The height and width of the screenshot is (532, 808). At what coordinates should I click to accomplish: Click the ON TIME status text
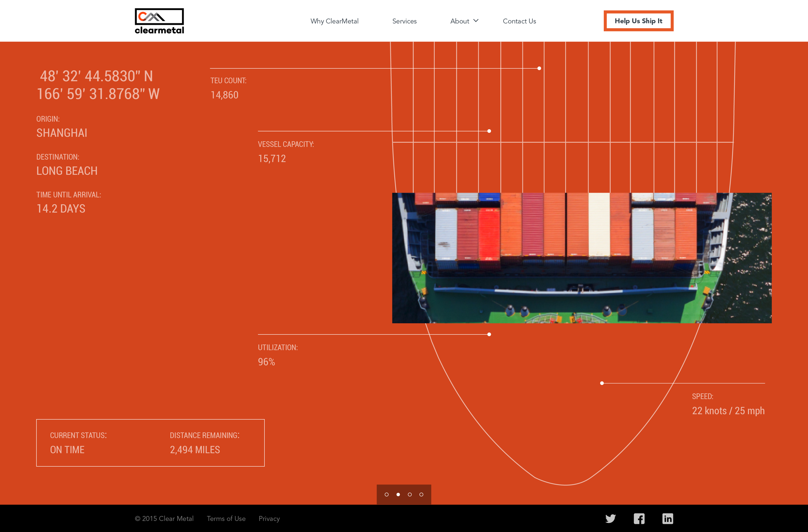click(x=67, y=450)
